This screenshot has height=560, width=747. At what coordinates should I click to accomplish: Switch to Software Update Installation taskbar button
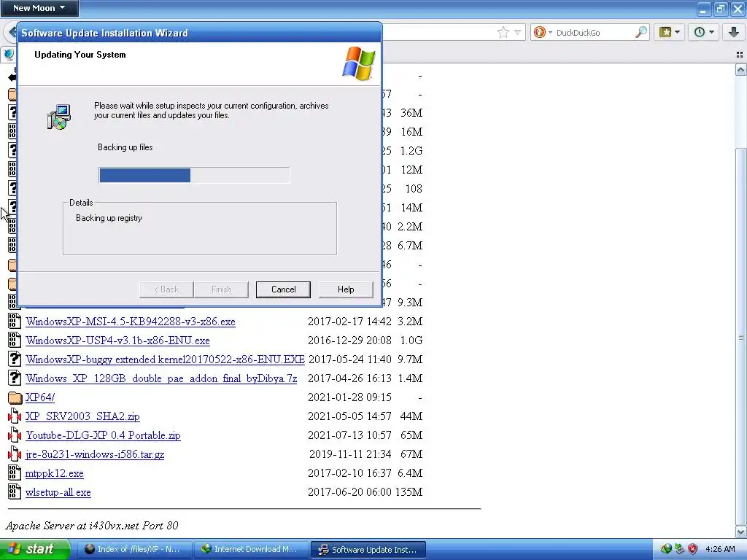pyautogui.click(x=368, y=549)
